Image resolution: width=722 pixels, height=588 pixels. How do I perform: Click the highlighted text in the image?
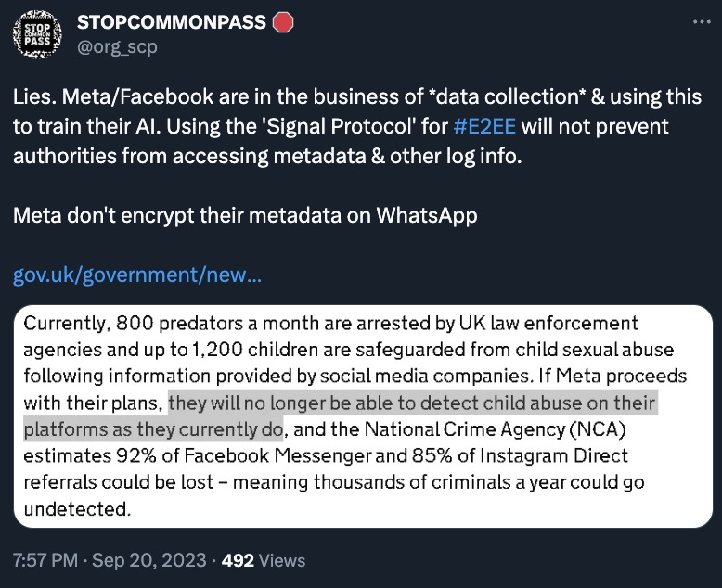click(341, 415)
